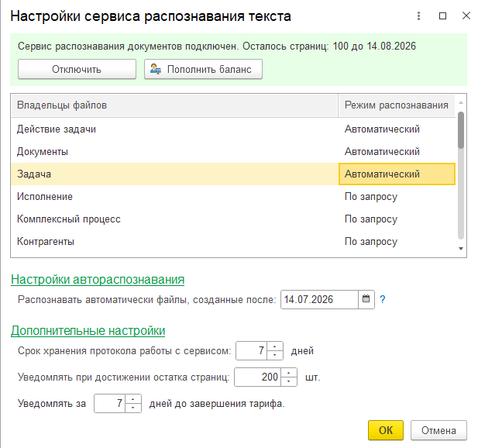Screen dimensions: 478x448
Task: Select the Действие задачи row
Action: pos(233,129)
